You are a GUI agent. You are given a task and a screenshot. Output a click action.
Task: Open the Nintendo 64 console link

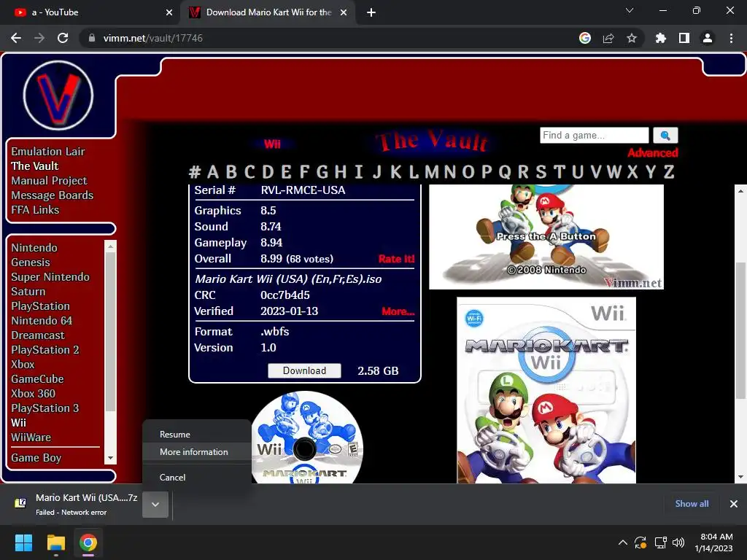[42, 321]
